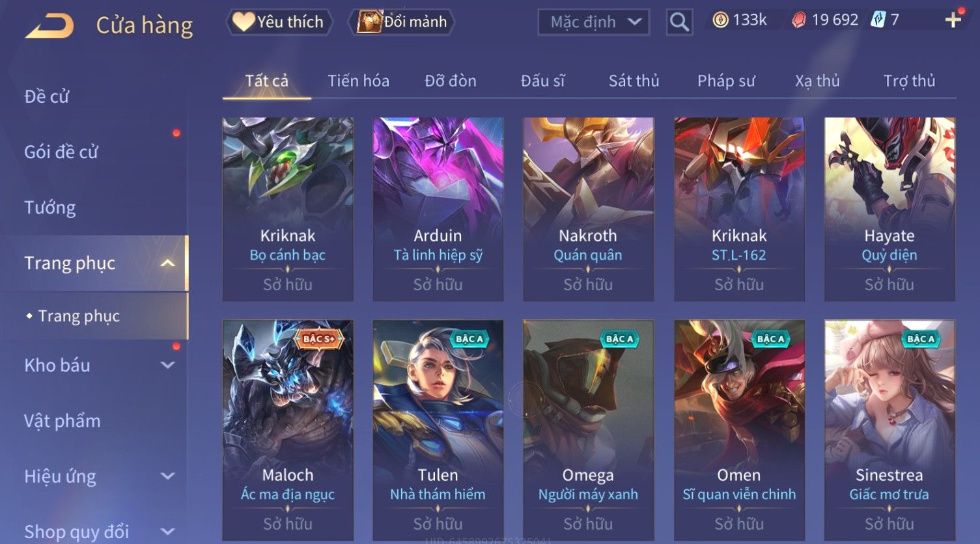Open Đổi mảnh fragment exchange
The width and height of the screenshot is (980, 544).
(401, 22)
